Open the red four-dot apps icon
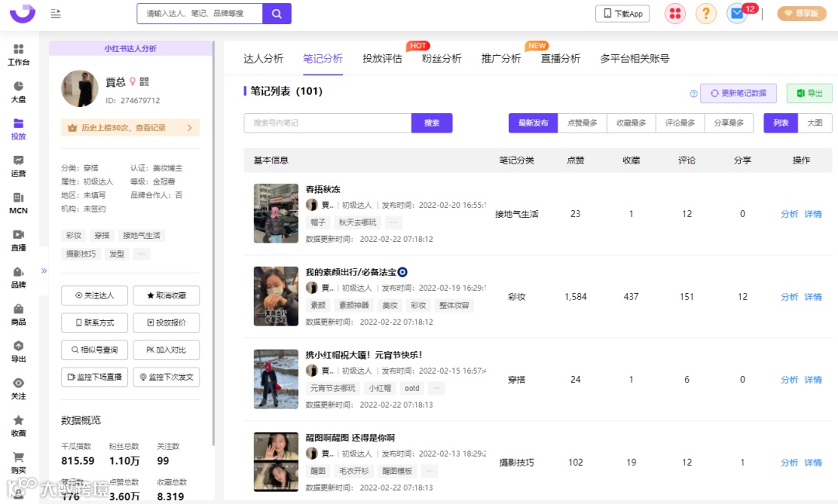 [675, 13]
